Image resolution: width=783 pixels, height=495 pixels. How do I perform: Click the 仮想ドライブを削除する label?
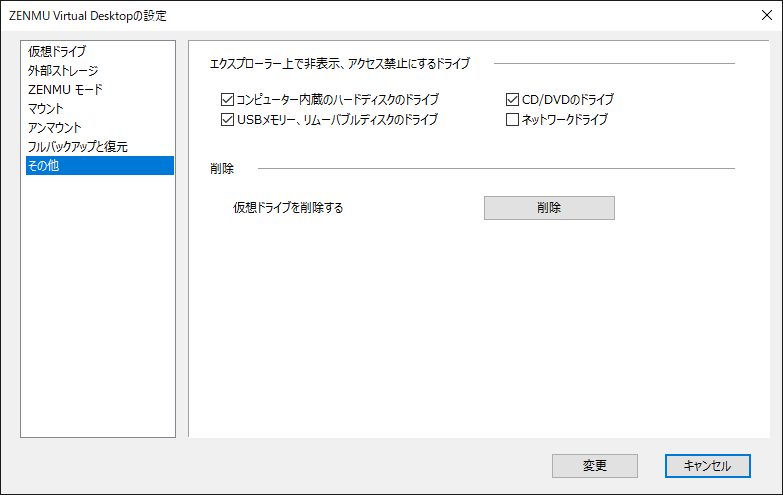coord(288,208)
